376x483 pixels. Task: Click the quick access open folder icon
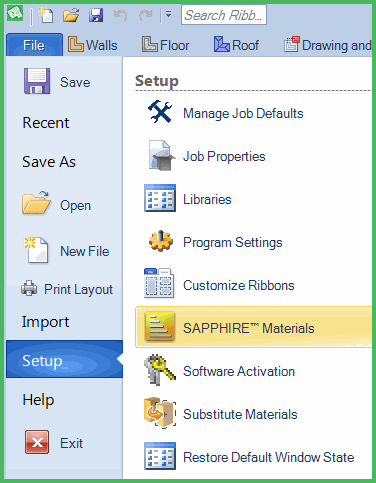click(x=71, y=15)
